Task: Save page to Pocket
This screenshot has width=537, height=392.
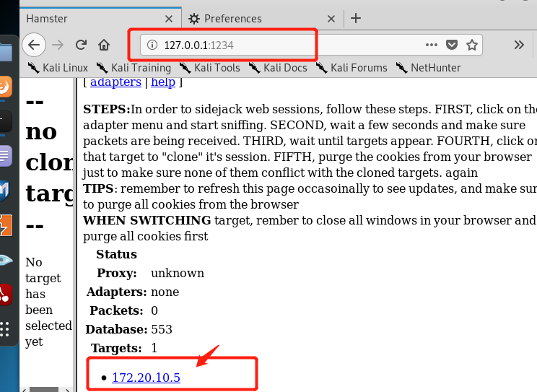Action: tap(452, 45)
